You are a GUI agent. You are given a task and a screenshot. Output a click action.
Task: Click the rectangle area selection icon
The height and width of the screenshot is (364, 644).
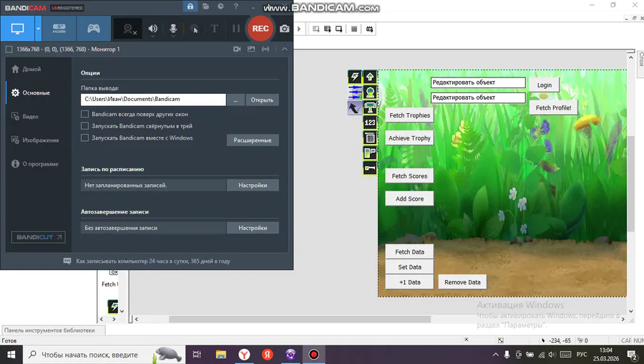pos(9,49)
